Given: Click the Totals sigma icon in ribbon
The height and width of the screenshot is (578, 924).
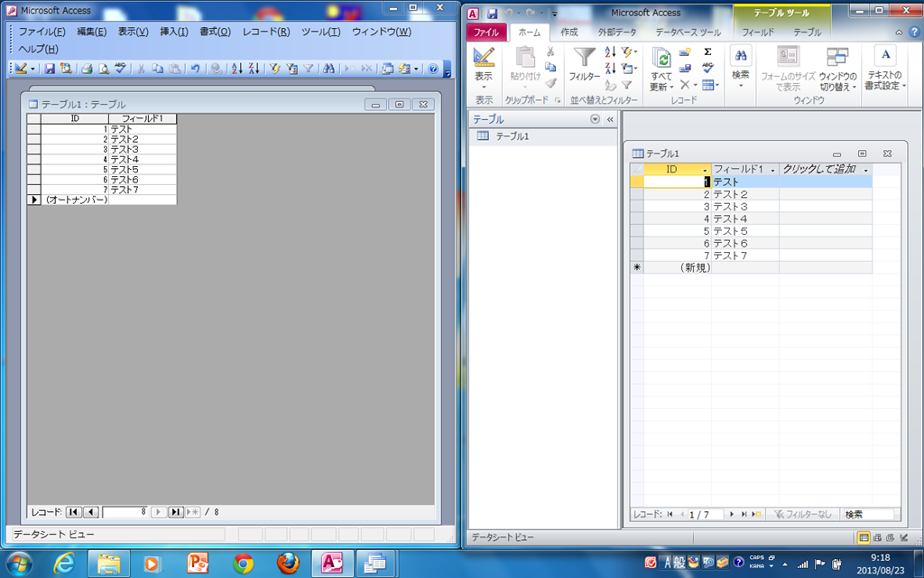Looking at the screenshot, I should coord(707,51).
